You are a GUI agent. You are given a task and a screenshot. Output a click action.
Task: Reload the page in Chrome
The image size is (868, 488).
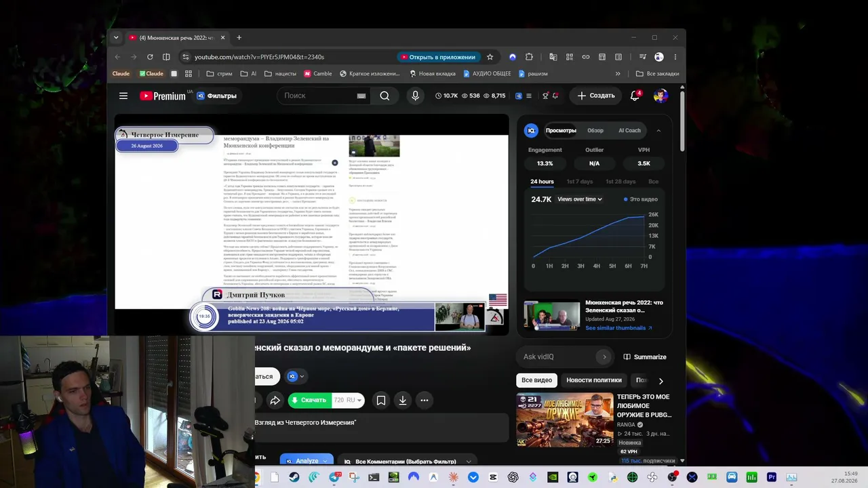pyautogui.click(x=150, y=57)
